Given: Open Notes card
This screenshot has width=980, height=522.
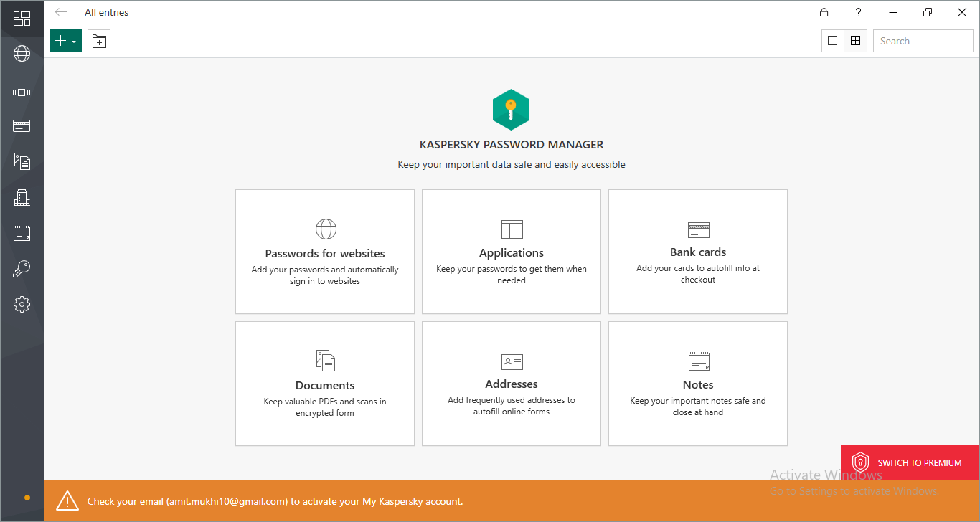Looking at the screenshot, I should pos(698,384).
